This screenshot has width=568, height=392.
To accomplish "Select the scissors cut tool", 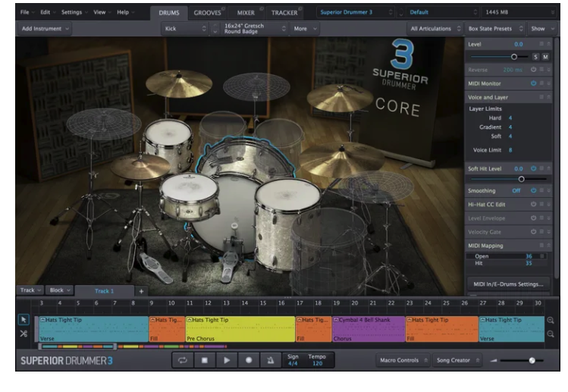I will pyautogui.click(x=24, y=334).
